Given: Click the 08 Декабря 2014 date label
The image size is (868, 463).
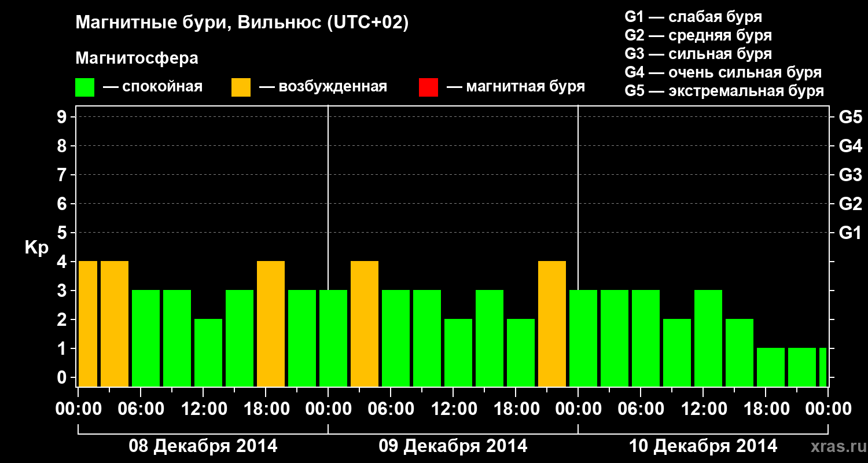Looking at the screenshot, I should tap(203, 446).
